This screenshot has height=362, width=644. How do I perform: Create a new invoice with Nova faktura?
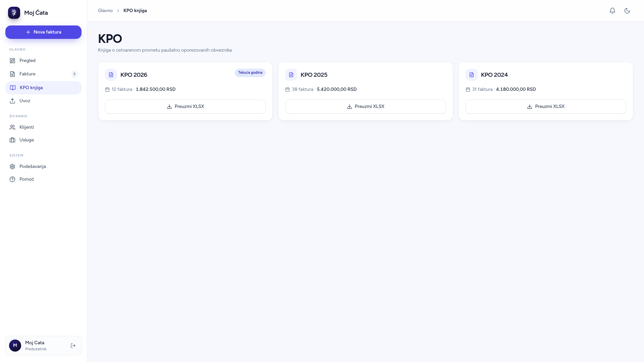(43, 32)
